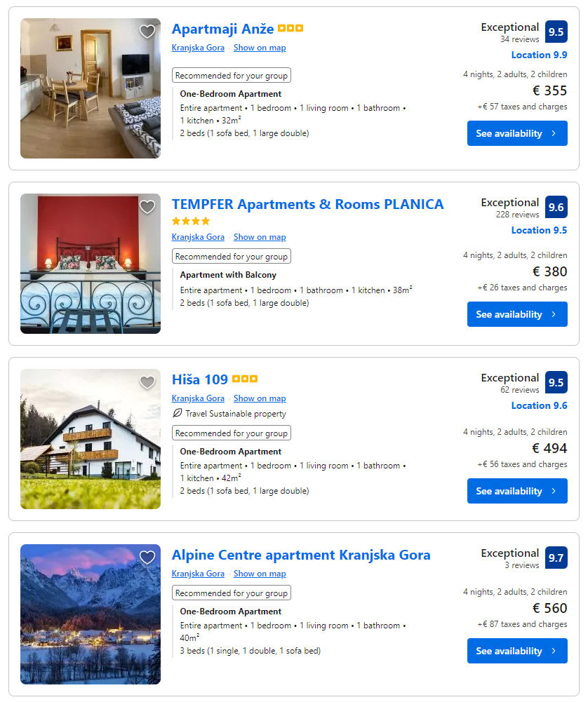
Task: Click the 9.6 review score badge for TEMPFER
Action: pyautogui.click(x=557, y=207)
